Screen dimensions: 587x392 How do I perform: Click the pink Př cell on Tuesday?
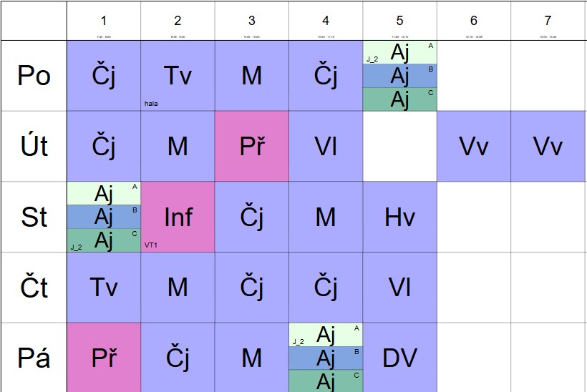(252, 146)
